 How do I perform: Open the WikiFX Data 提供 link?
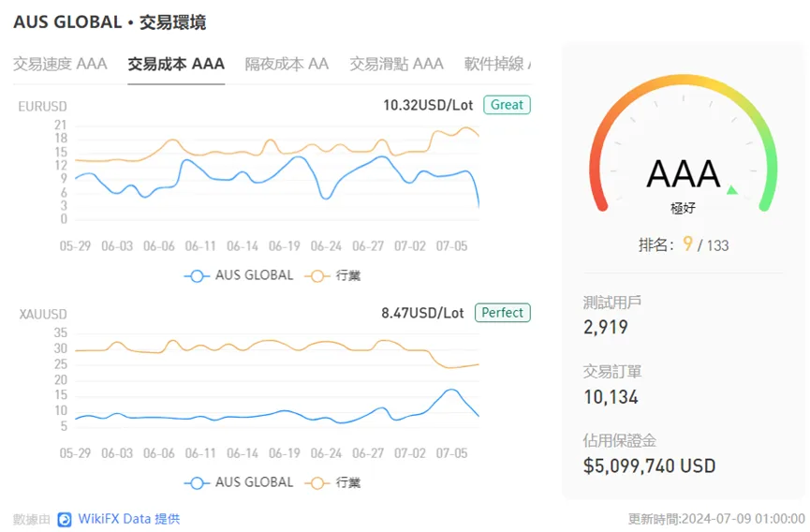pos(128,519)
